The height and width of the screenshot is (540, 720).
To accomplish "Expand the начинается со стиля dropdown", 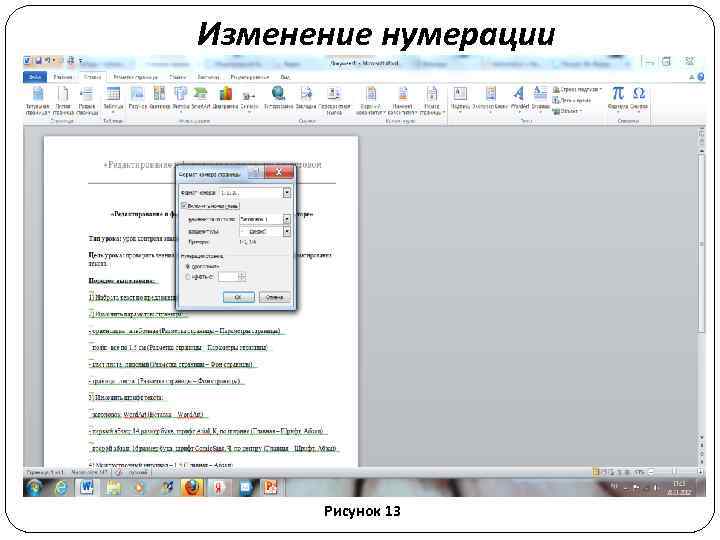I will (x=287, y=219).
